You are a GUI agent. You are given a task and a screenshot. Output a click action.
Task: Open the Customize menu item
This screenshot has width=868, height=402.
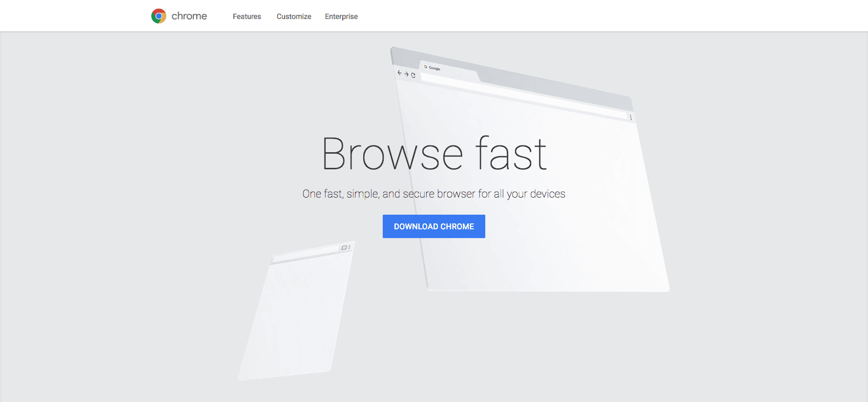pyautogui.click(x=294, y=17)
